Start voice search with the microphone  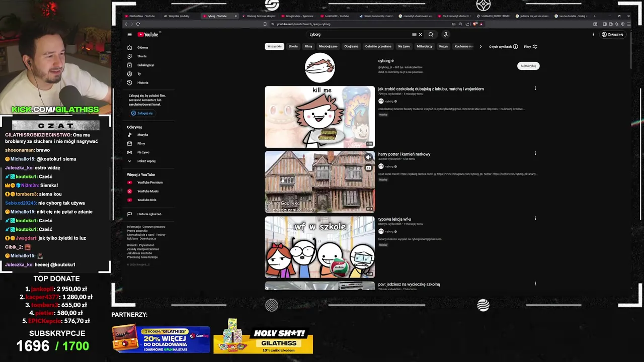(445, 35)
